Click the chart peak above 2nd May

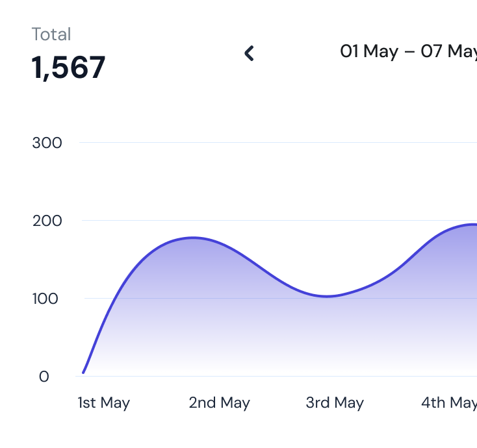pos(193,238)
